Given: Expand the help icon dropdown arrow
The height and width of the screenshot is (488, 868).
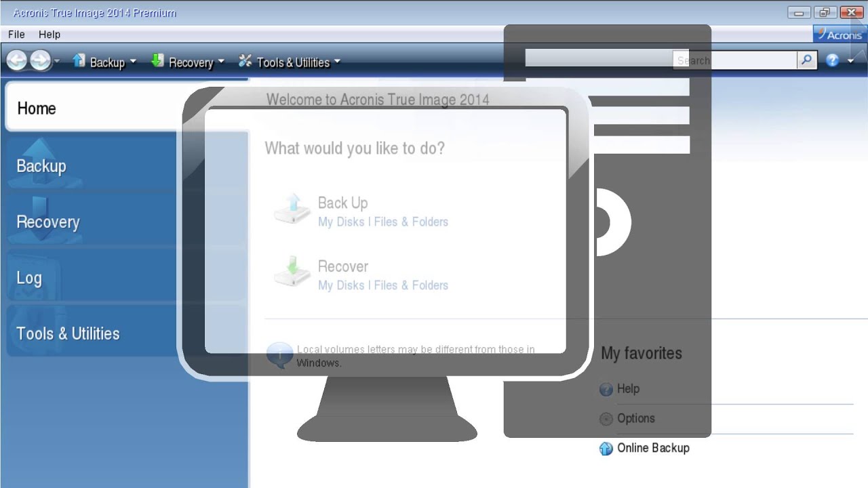Looking at the screenshot, I should (x=851, y=61).
